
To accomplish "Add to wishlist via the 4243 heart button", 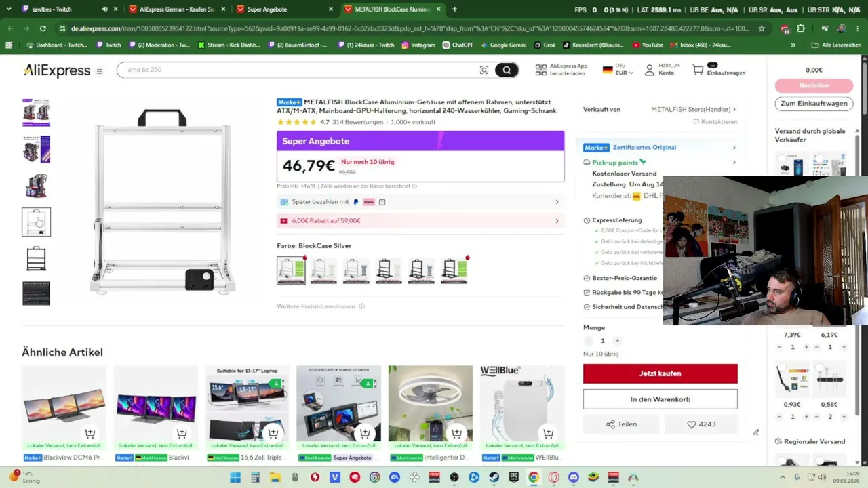I will (701, 424).
